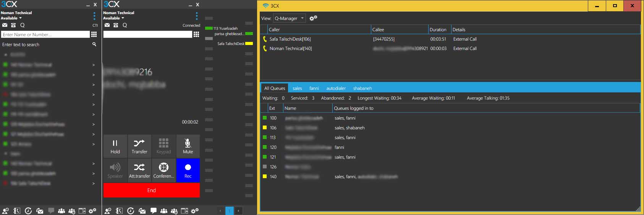Toggle Hold on the active call
The height and width of the screenshot is (215, 644).
pos(115,146)
